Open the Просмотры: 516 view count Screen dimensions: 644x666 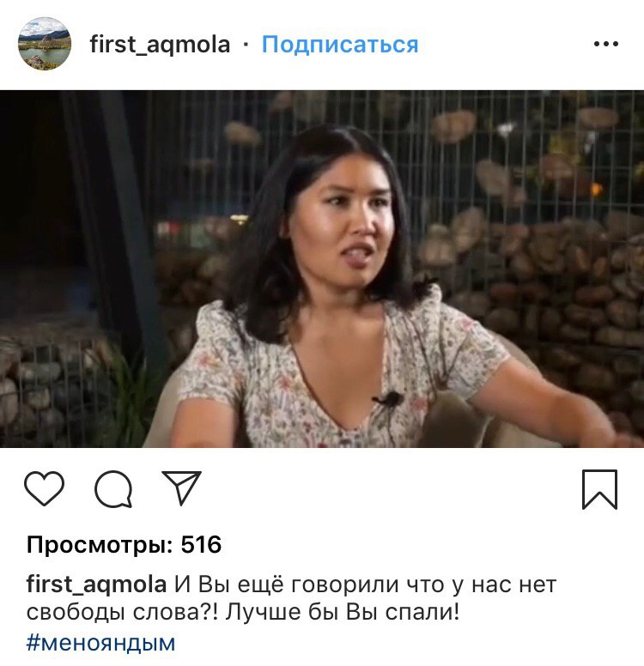point(125,544)
